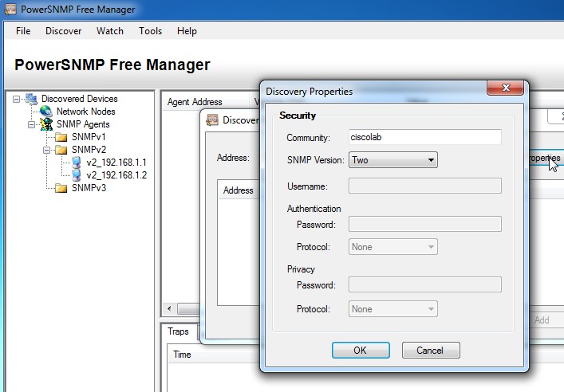Open the Privacy Protocol dropdown
Viewport: 564px width, 392px height.
point(393,309)
